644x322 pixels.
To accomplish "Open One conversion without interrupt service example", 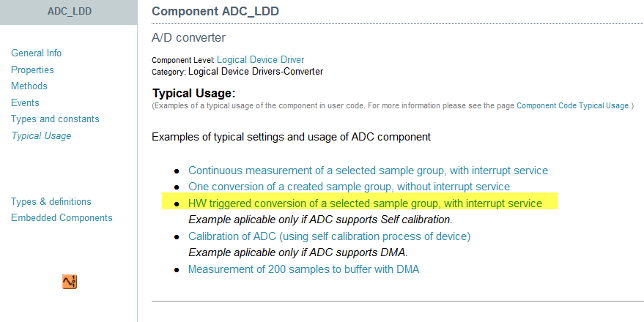I will [349, 187].
